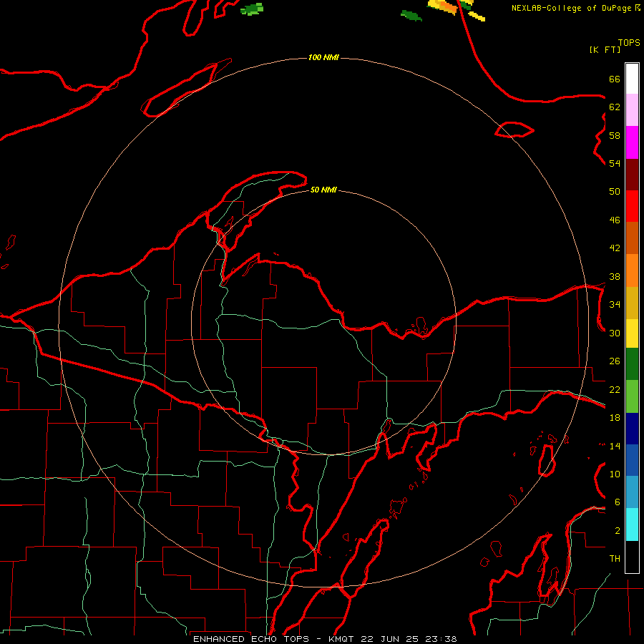Click the "23:38" timestamp
644x644 pixels.
(441, 639)
